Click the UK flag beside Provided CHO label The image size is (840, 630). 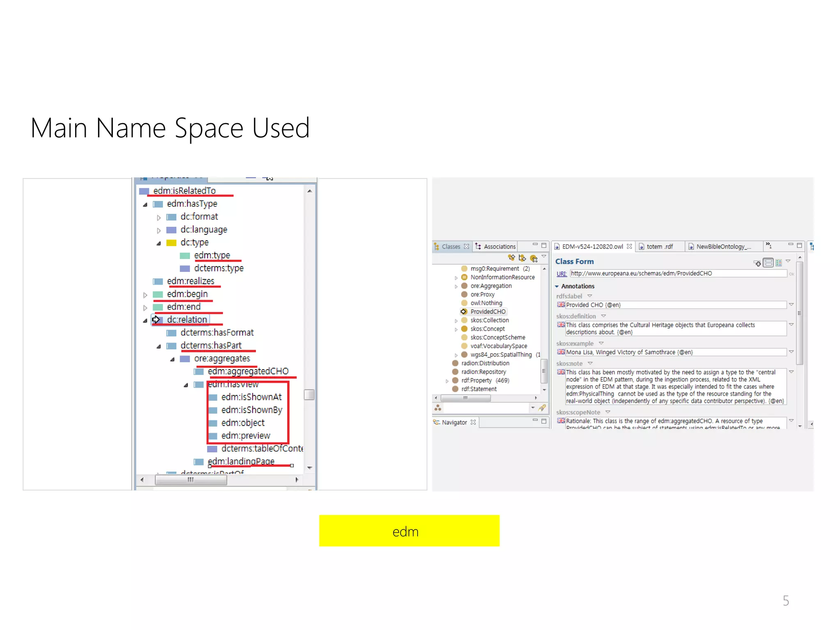tap(561, 304)
